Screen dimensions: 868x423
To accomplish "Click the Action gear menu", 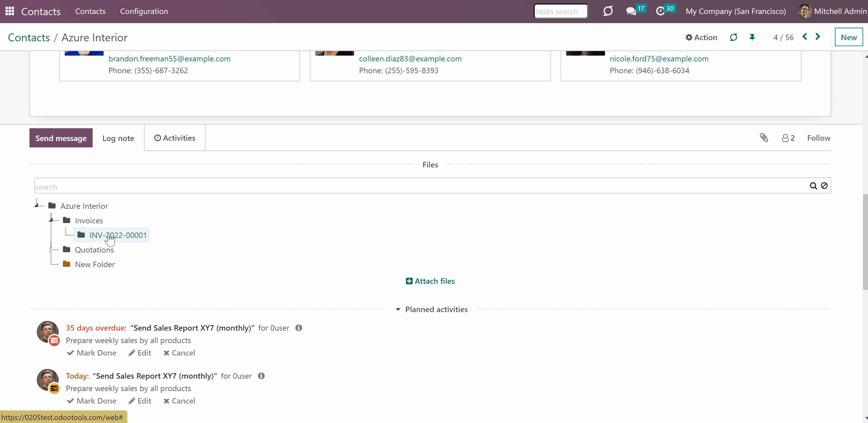I will [x=701, y=37].
